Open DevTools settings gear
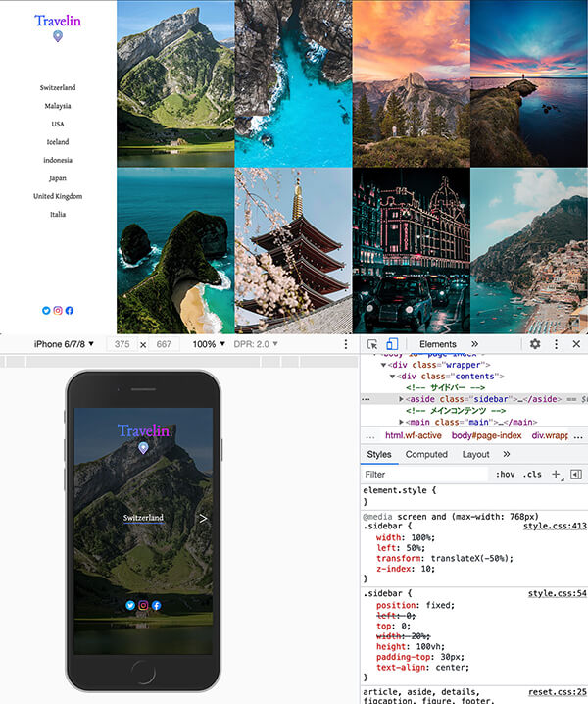 pyautogui.click(x=535, y=344)
